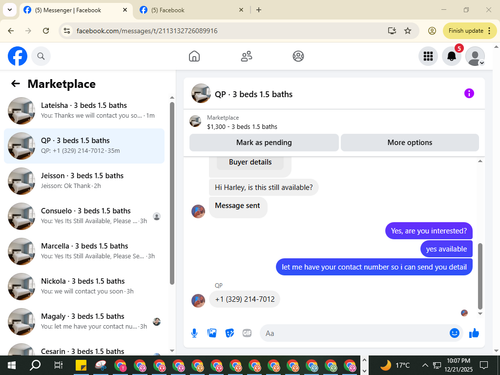Click the back arrow beside Marketplace
The width and height of the screenshot is (500, 375).
[15, 84]
